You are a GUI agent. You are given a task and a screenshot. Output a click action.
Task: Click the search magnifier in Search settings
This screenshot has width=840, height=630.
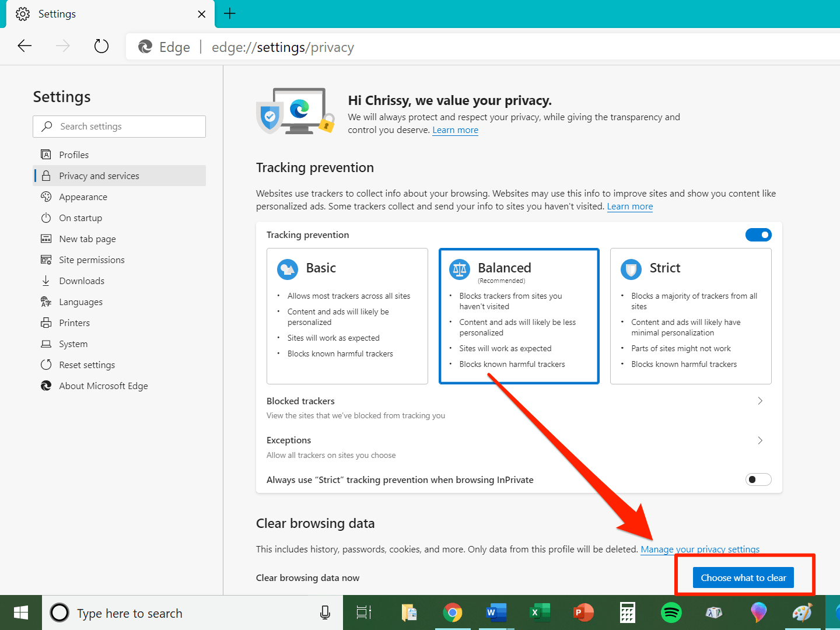(47, 126)
